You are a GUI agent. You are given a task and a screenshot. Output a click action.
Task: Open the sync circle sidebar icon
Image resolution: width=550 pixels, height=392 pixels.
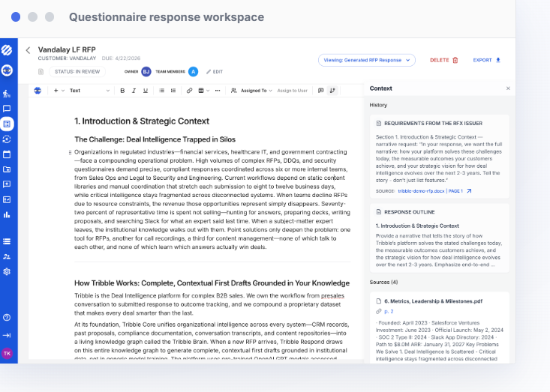pos(7,139)
